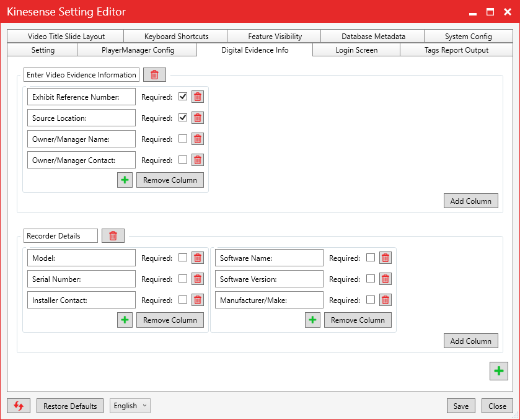Delete the Exhibit Reference Number field
Screen dimensions: 520x420
[197, 97]
